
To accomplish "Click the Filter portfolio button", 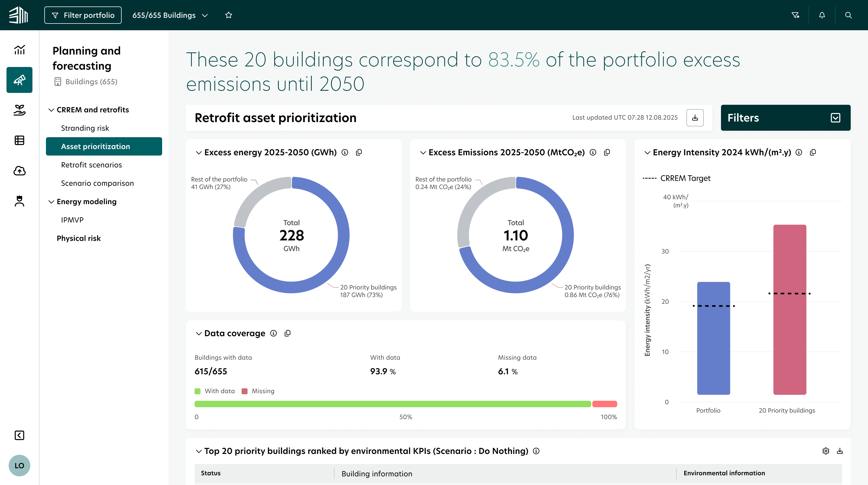I will pyautogui.click(x=83, y=15).
